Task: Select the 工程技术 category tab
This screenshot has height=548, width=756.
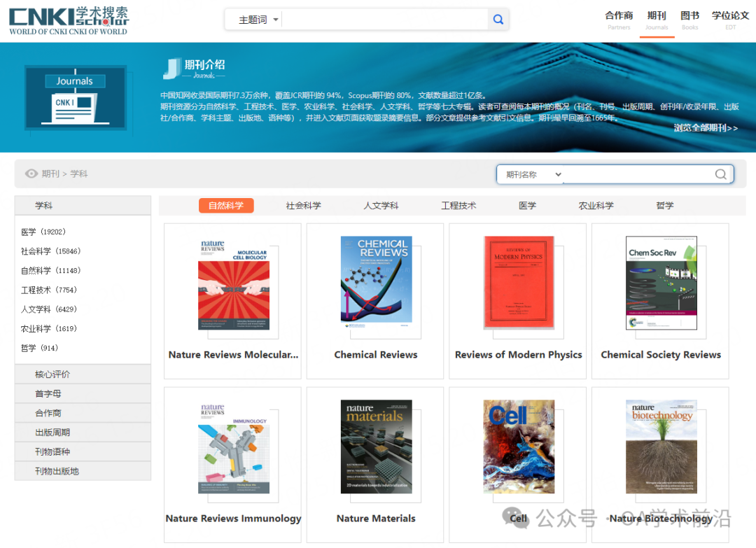Action: 458,206
